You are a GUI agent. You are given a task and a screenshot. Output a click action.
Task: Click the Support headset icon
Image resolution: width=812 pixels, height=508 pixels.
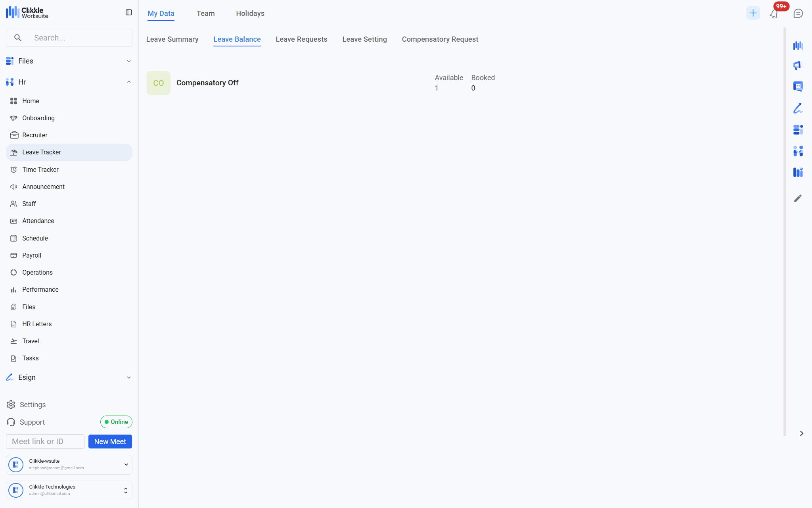[x=11, y=422]
